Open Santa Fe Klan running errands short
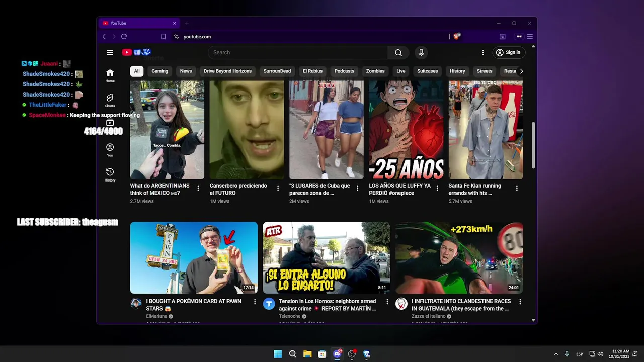 486,130
